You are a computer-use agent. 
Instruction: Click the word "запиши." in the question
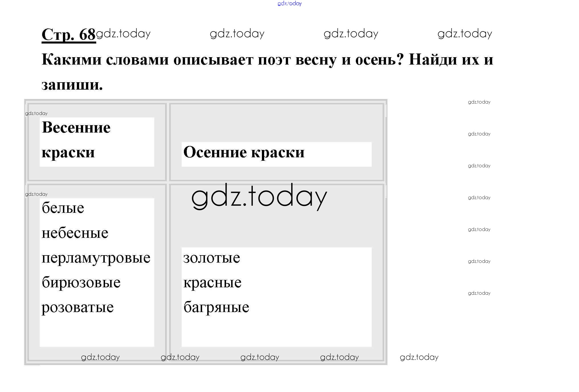click(72, 85)
